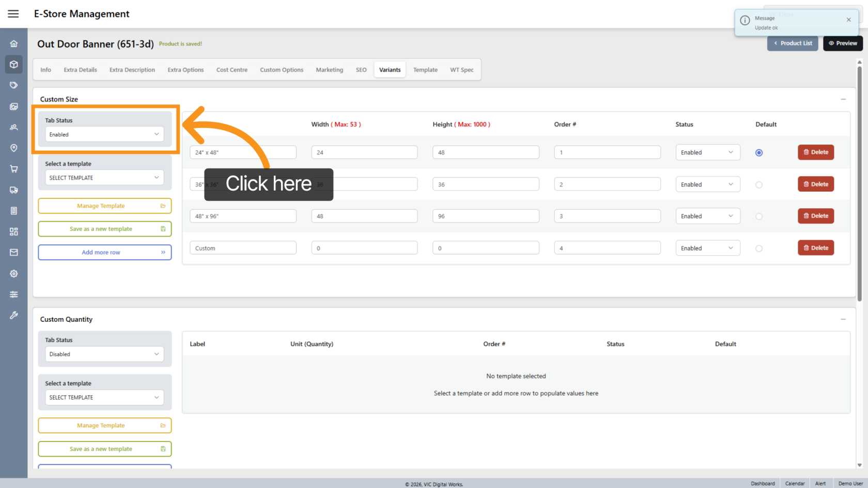Viewport: 868px width, 488px height.
Task: Open Custom Quantity Tab Status dropdown
Action: (104, 354)
